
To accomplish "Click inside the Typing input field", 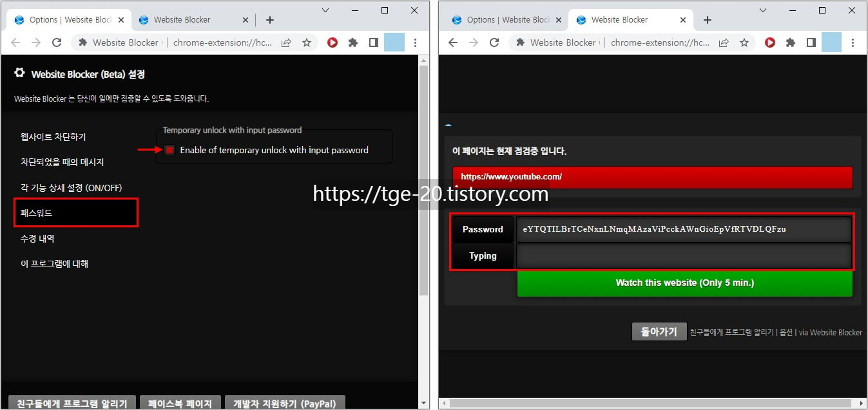I will point(683,256).
